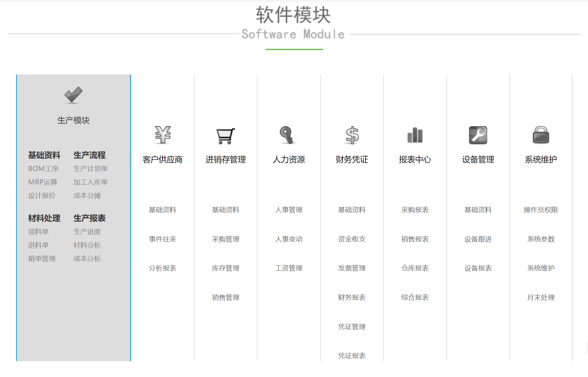Select 系统维护 sub-item in the last column
Screen dimensions: 588x377
[x=541, y=268]
